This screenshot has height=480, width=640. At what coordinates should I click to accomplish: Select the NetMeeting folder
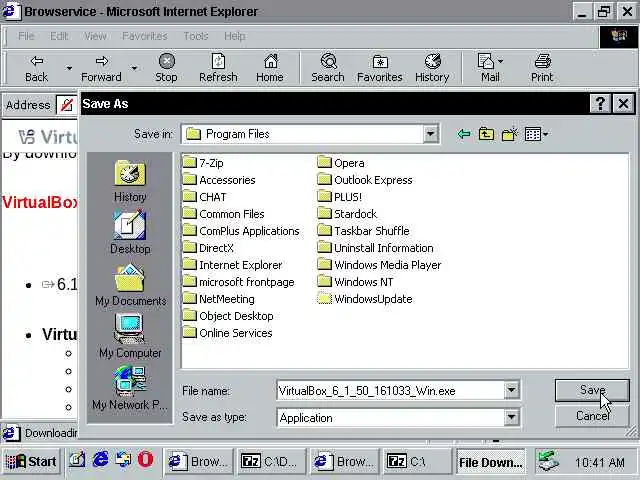(x=218, y=299)
